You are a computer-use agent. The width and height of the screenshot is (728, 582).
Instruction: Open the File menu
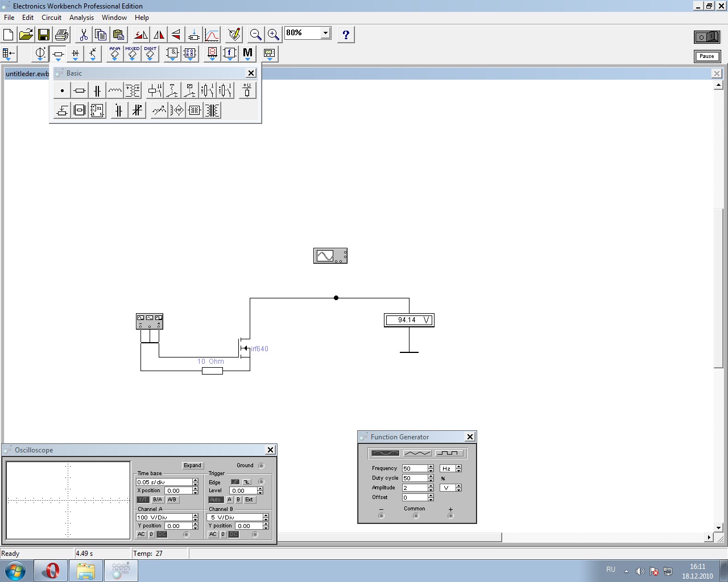click(x=9, y=18)
